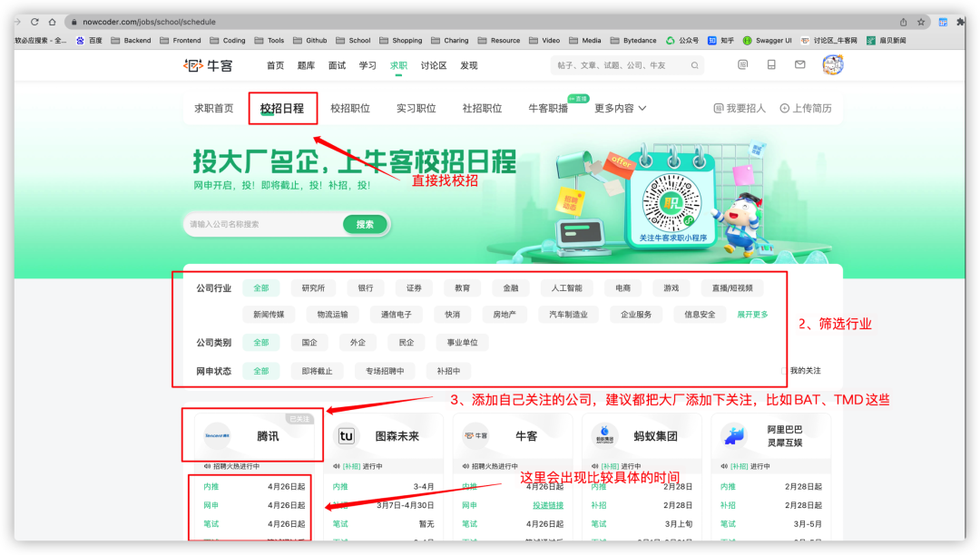Screen dimensions: 980x555
Task: Click the 招 recruiting icon in the header
Action: coord(742,65)
